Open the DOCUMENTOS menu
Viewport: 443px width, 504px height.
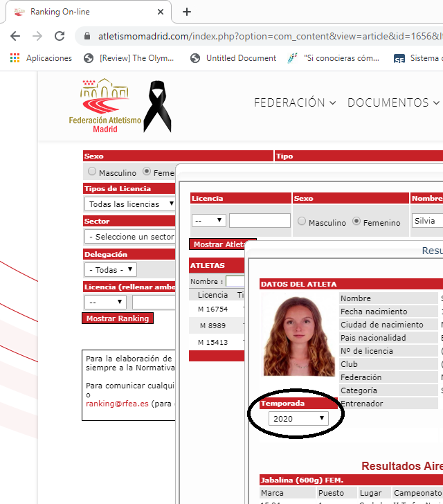393,102
